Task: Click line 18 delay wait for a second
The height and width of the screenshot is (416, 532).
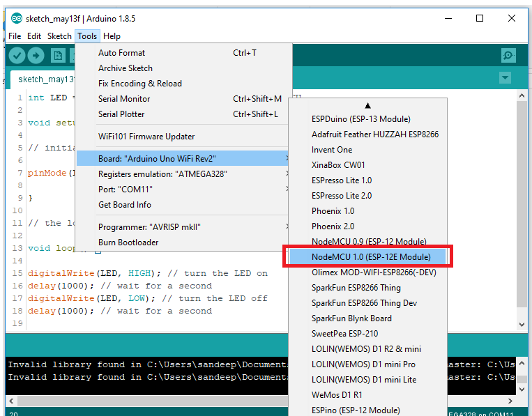Action: click(120, 311)
